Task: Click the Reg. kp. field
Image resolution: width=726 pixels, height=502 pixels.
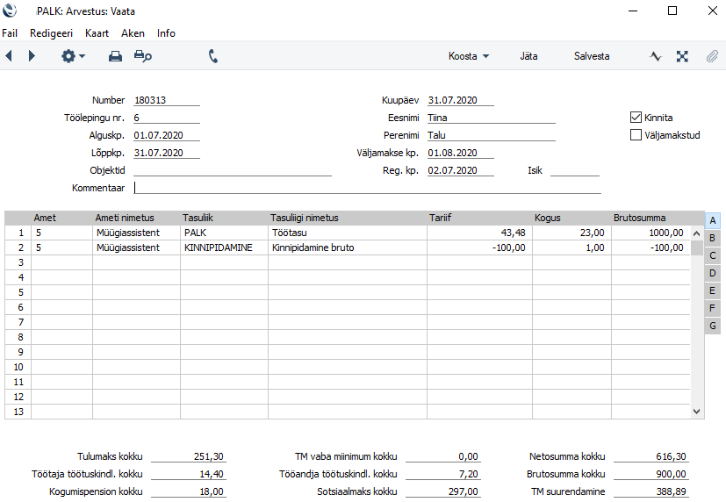Action: click(x=461, y=170)
